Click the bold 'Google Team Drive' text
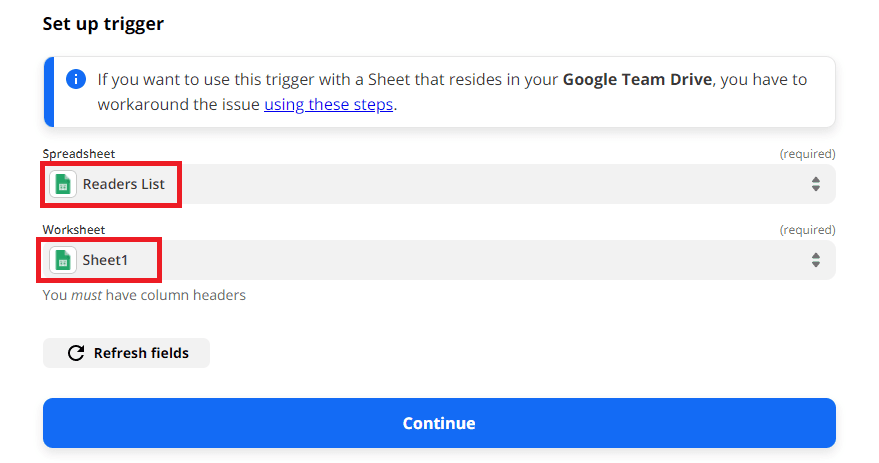The image size is (879, 463). pos(636,79)
